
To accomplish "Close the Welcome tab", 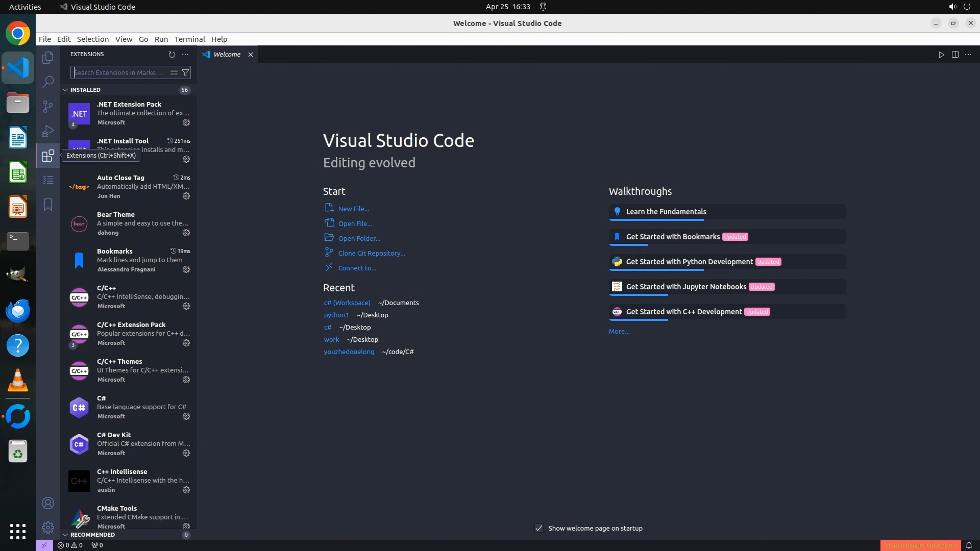I will pos(251,55).
